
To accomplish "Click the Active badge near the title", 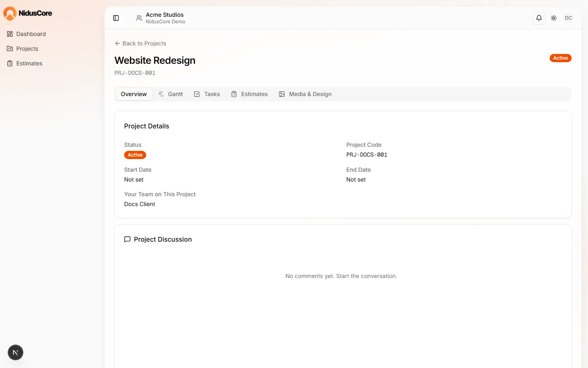I will 560,58.
